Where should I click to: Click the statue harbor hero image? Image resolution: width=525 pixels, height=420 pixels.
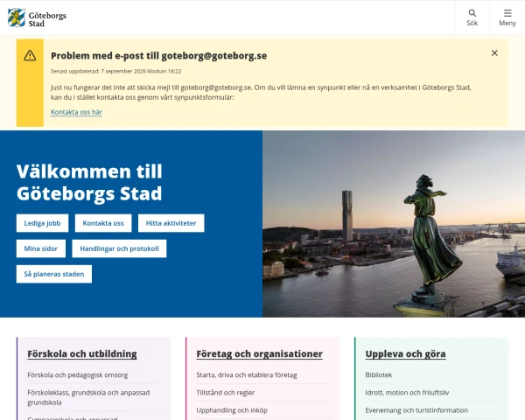[x=394, y=224]
